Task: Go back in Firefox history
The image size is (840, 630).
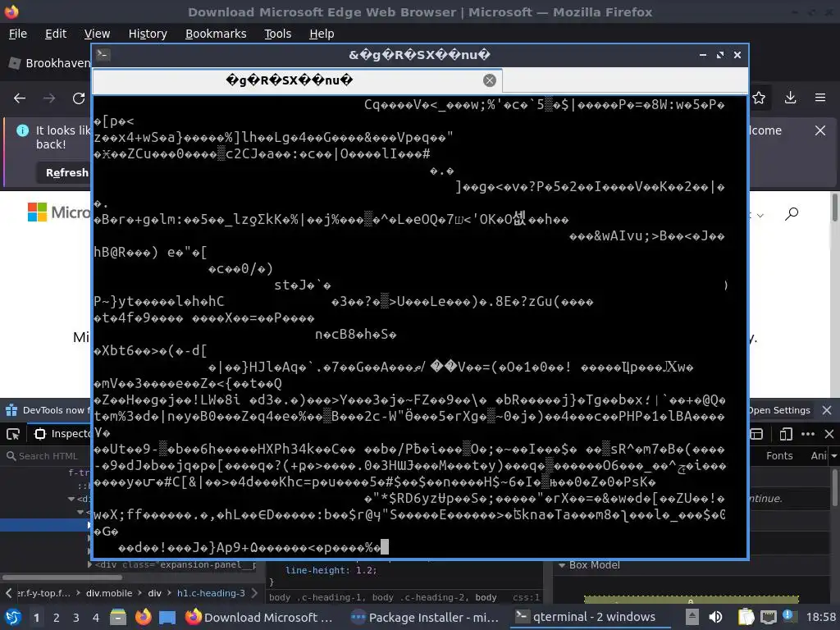Action: click(20, 98)
